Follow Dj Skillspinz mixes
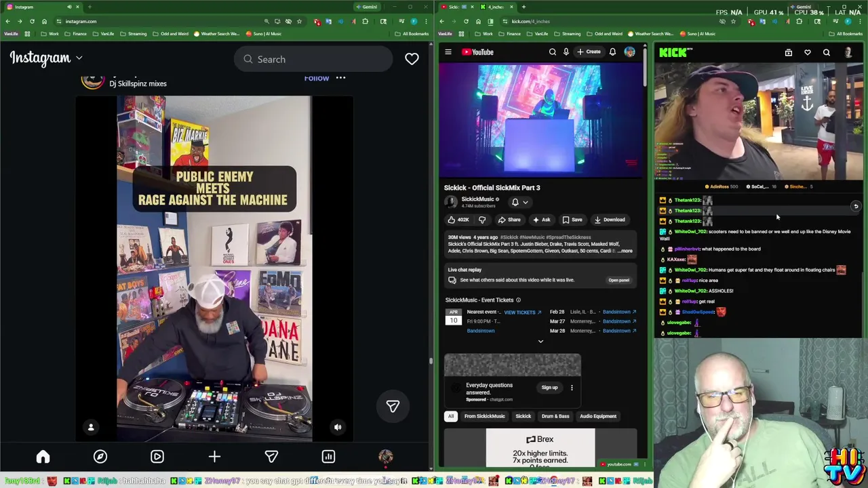868x488 pixels. [x=316, y=78]
